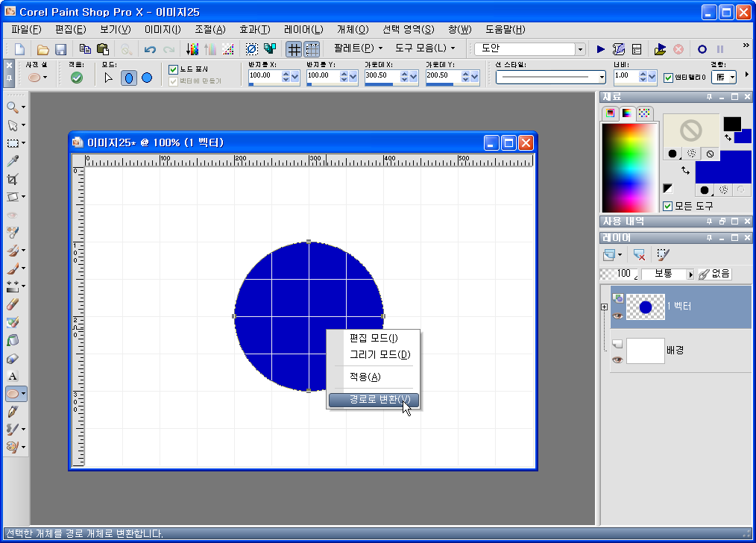
Task: Toggle the 모든 도구 checkbox
Action: point(668,207)
